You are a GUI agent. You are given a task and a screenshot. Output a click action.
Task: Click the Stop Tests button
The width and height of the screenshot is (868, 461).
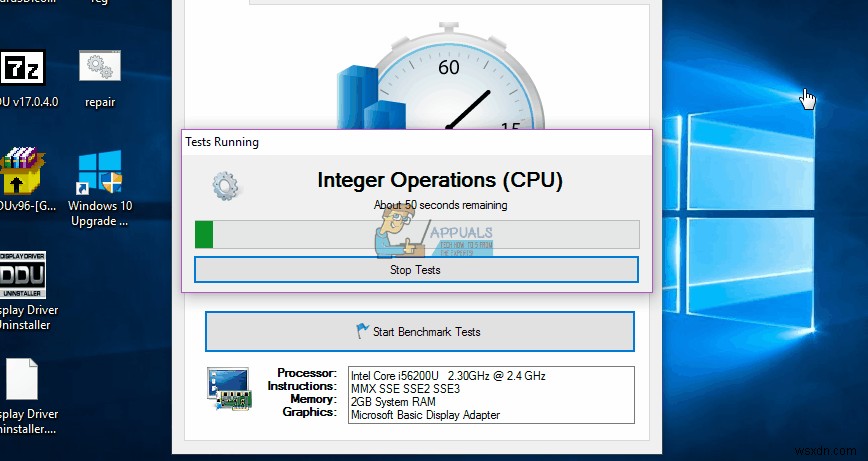[416, 270]
